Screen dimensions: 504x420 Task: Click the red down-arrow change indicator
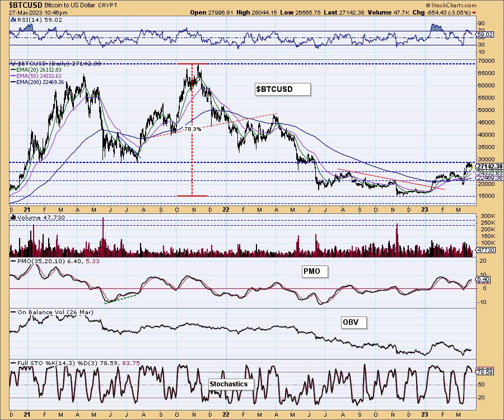click(474, 13)
